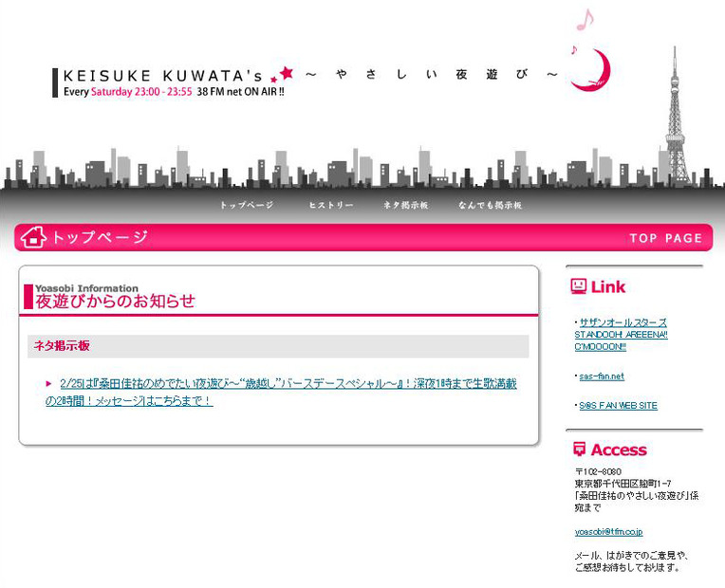Image resolution: width=725 pixels, height=588 pixels.
Task: Click the pink ネタ掲示板 section heading
Action: click(62, 346)
